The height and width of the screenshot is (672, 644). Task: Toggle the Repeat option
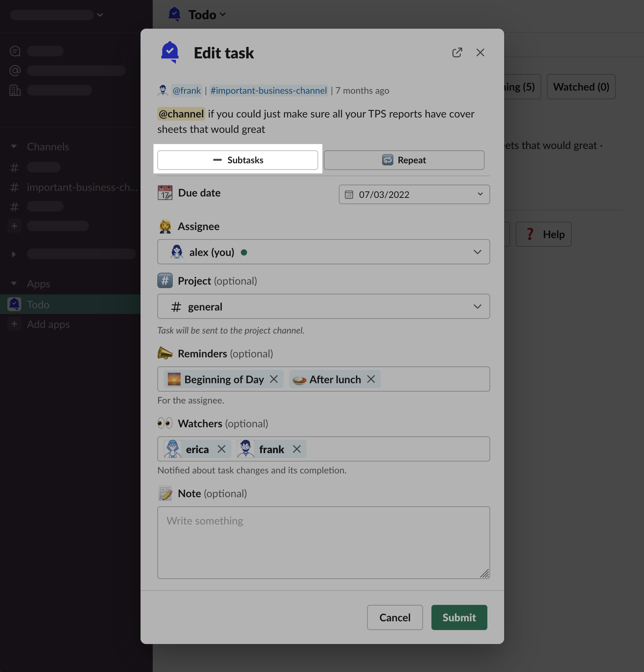tap(404, 160)
